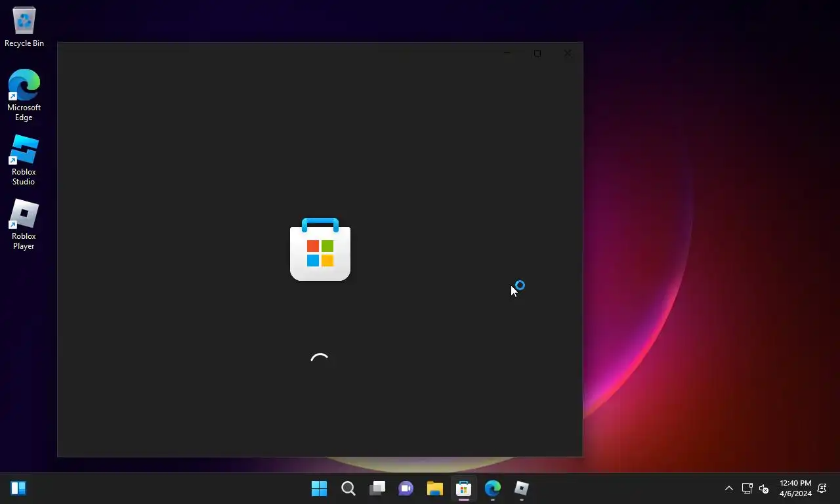Open Roblox Studio desktop shortcut
This screenshot has height=504, width=840.
[24, 160]
